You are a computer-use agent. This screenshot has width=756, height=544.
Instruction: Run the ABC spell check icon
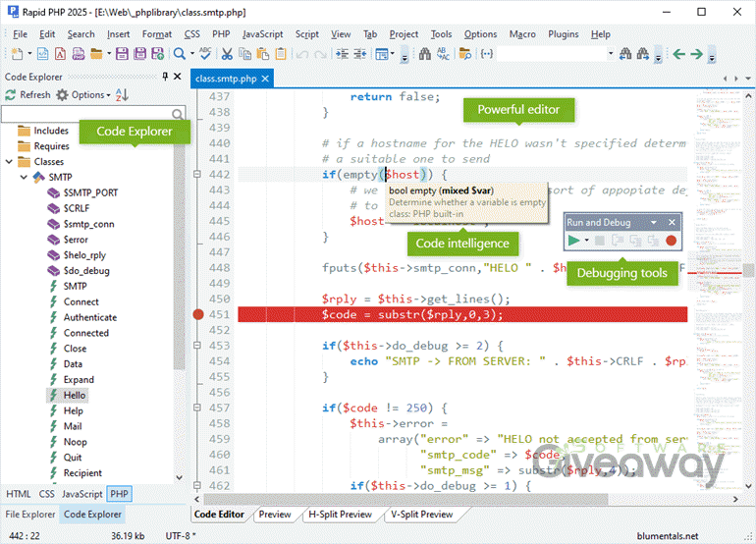click(x=205, y=54)
